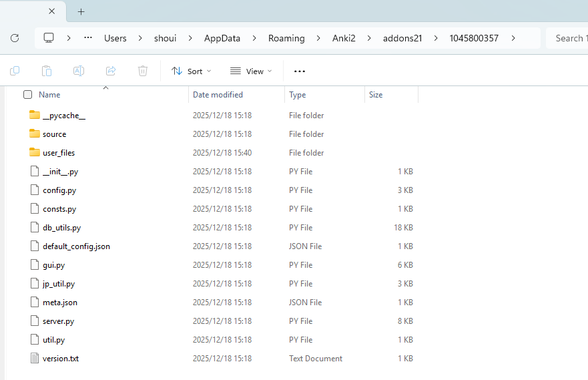
Task: Select the meta.json file name
Action: [x=60, y=303]
